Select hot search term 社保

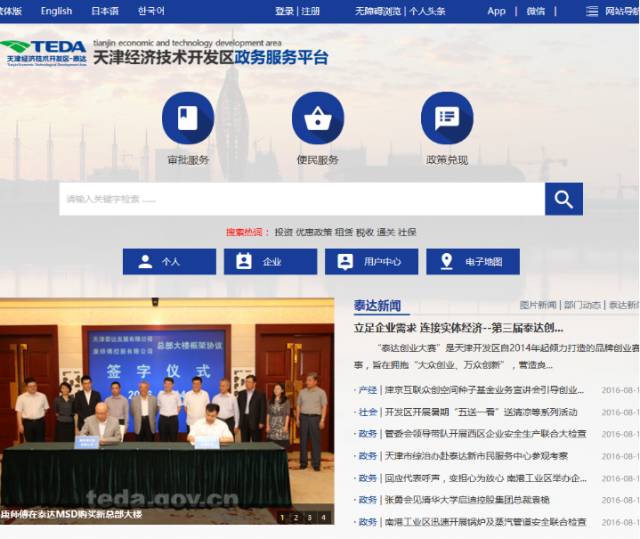[x=407, y=232]
